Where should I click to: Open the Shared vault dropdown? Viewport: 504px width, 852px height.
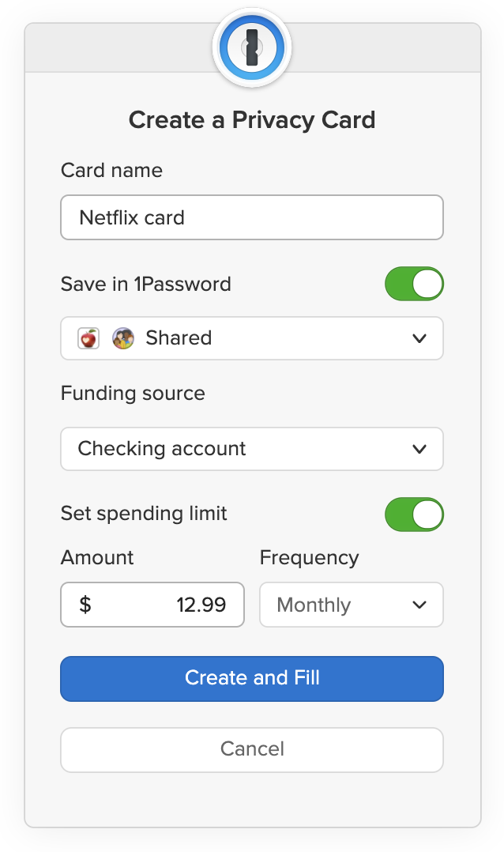tap(252, 337)
